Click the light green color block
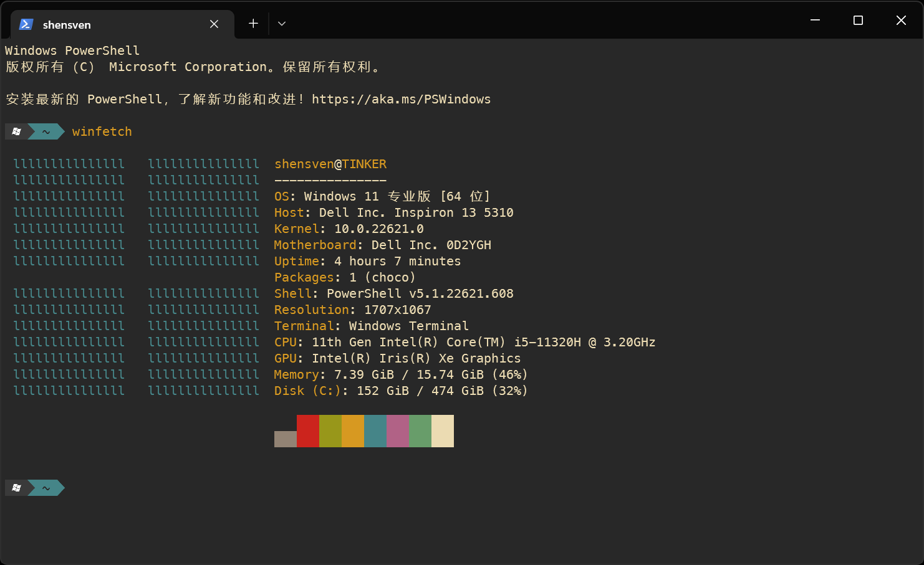 pos(420,431)
